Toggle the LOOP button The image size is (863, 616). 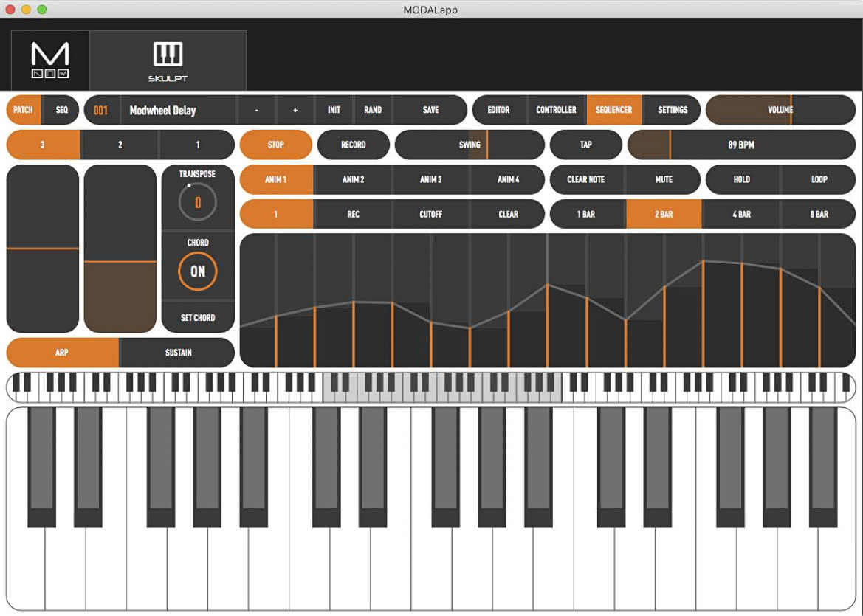(x=819, y=179)
